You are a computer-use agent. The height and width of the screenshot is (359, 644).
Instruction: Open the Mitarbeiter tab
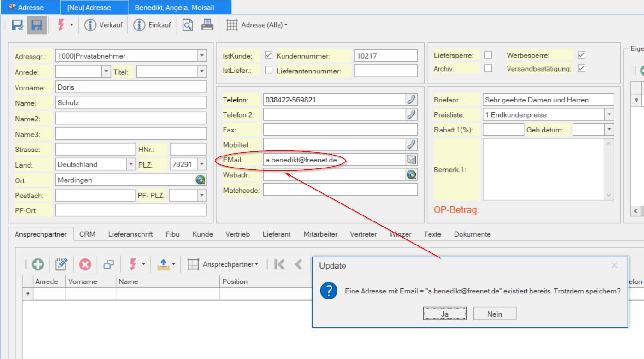[320, 234]
